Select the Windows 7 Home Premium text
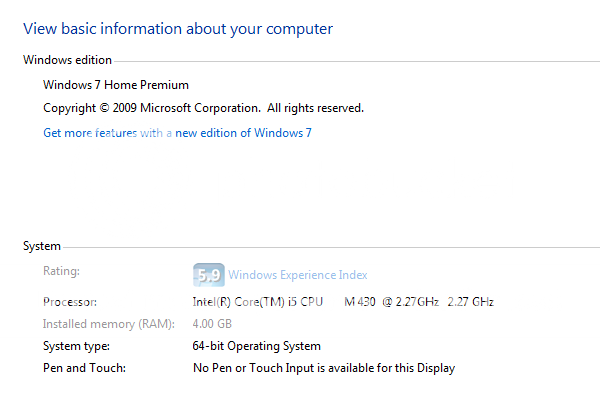The width and height of the screenshot is (600, 400). coord(116,85)
